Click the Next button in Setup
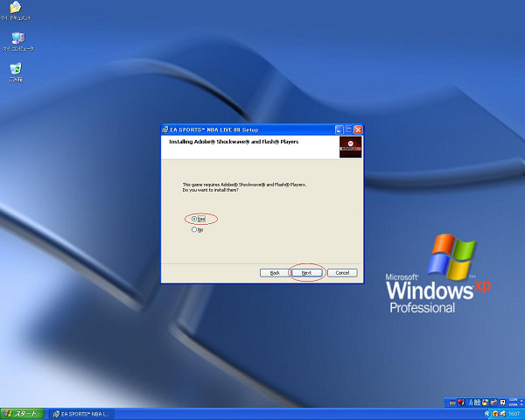The height and width of the screenshot is (420, 525). tap(306, 273)
